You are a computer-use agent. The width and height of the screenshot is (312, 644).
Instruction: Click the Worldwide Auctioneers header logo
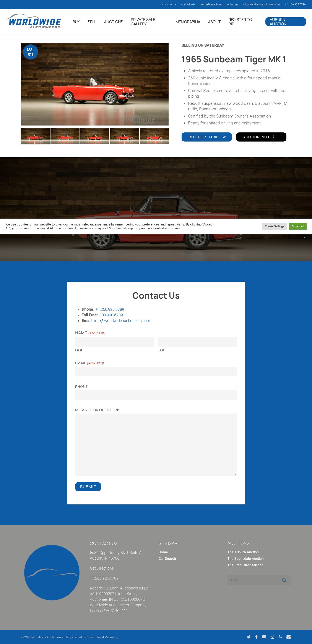34,21
